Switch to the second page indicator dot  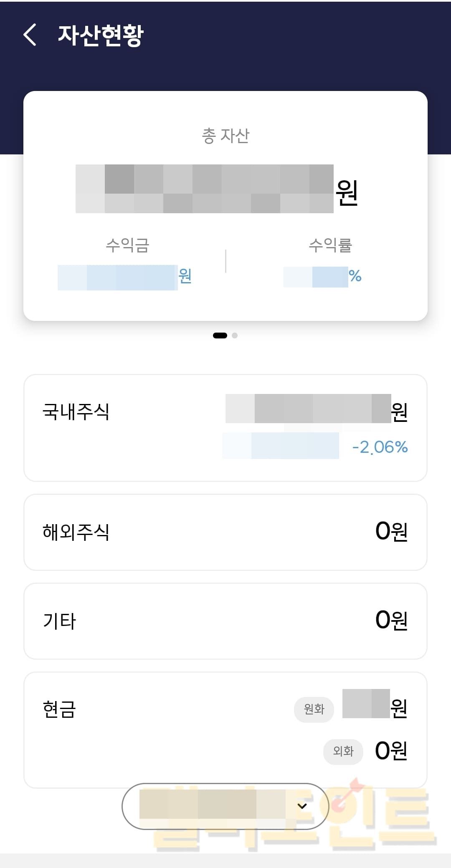(235, 336)
